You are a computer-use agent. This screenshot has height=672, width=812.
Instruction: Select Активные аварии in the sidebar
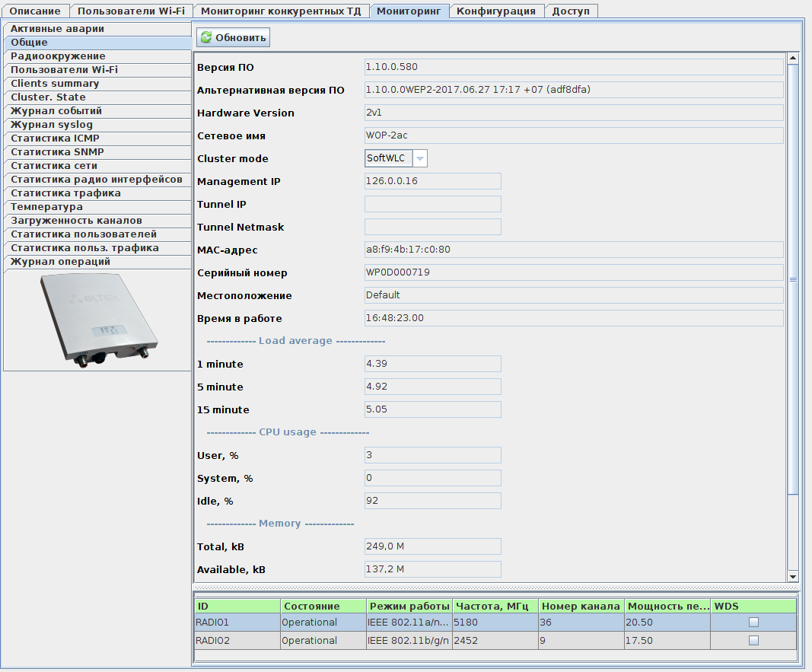pyautogui.click(x=58, y=29)
